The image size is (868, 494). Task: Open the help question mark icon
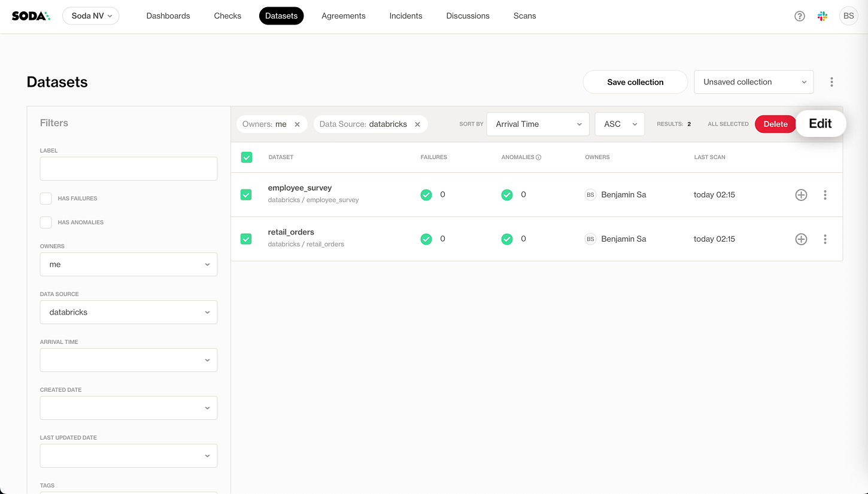[800, 16]
